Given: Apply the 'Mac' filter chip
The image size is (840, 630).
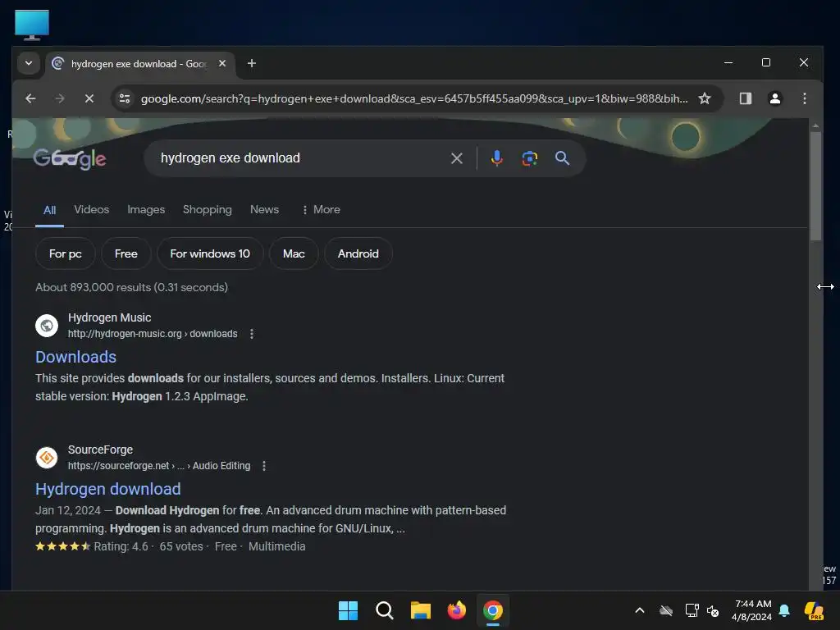Looking at the screenshot, I should [x=294, y=254].
